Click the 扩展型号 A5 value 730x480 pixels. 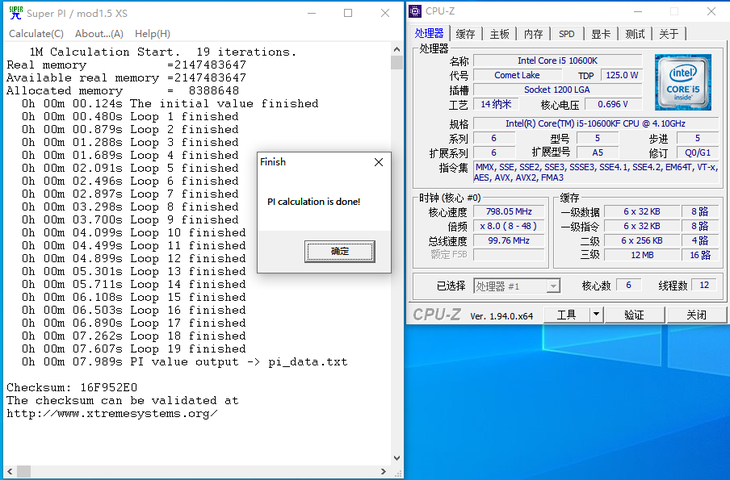point(598,153)
